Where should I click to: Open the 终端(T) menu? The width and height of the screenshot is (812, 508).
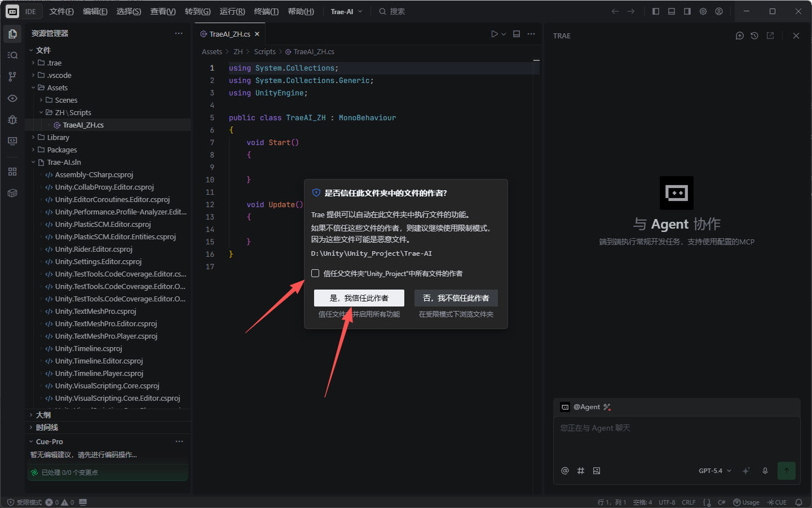tap(266, 11)
